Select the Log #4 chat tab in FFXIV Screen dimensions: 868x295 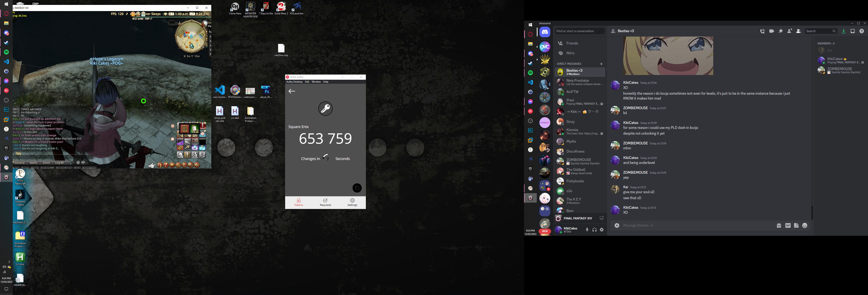coord(59,162)
